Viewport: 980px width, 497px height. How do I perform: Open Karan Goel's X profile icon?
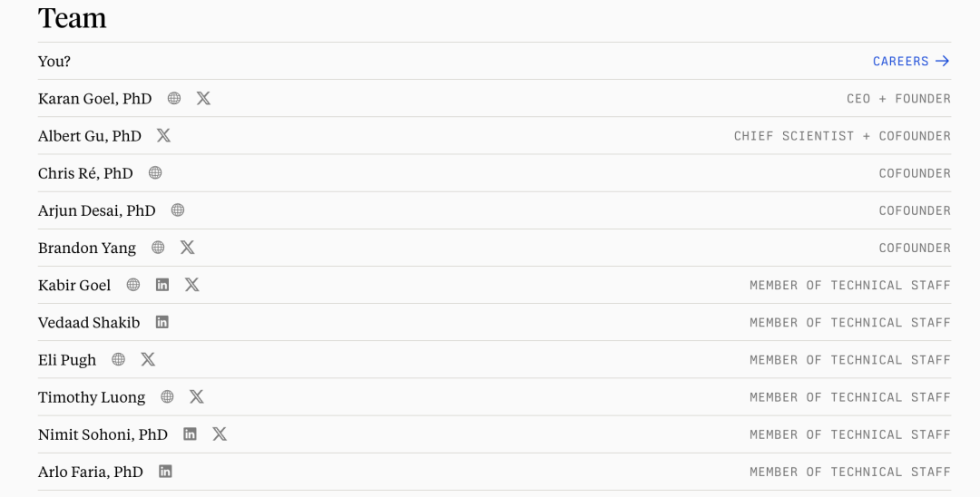pyautogui.click(x=203, y=98)
